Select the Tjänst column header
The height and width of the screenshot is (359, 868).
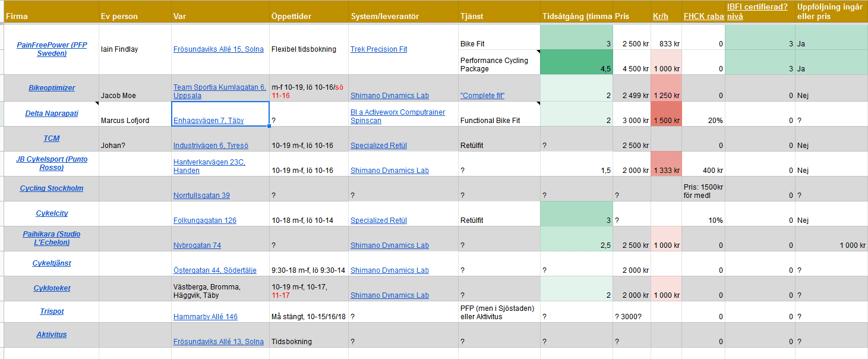(499, 12)
